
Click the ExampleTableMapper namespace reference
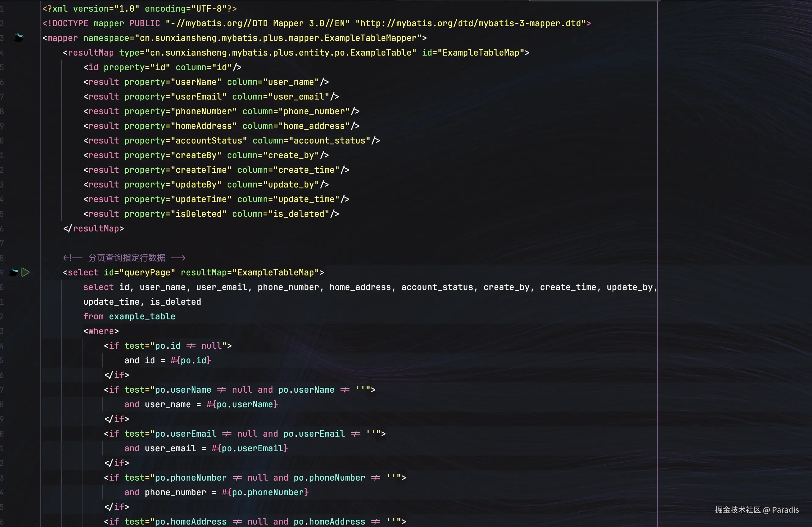(x=370, y=38)
